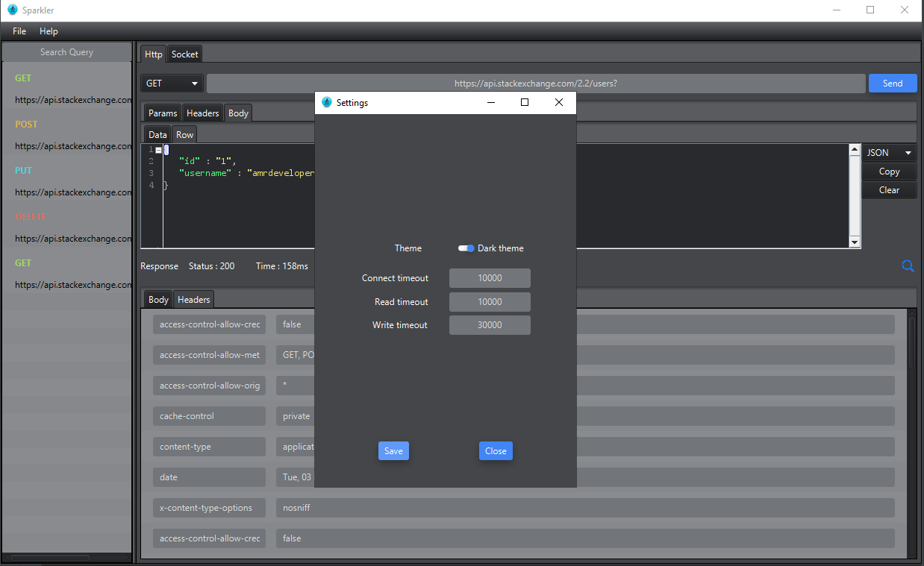Viewport: 924px width, 566px height.
Task: Select the request Body tab
Action: tap(239, 113)
